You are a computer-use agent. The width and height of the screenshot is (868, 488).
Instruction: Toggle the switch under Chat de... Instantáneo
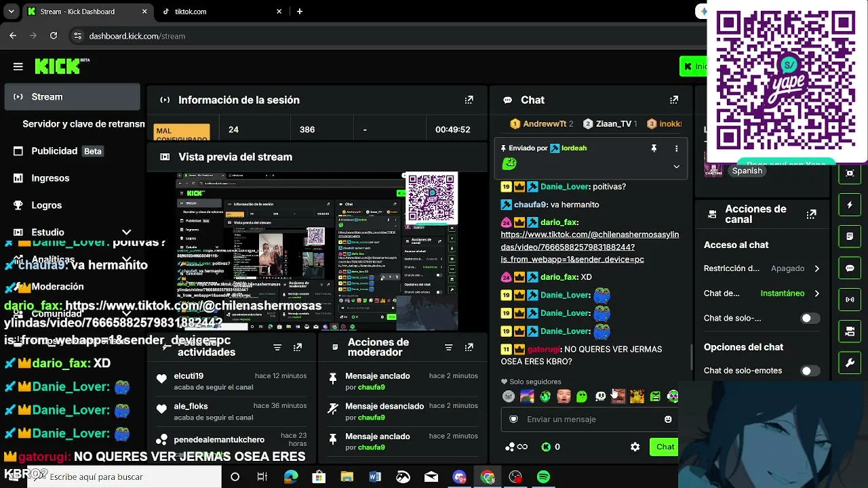point(810,319)
